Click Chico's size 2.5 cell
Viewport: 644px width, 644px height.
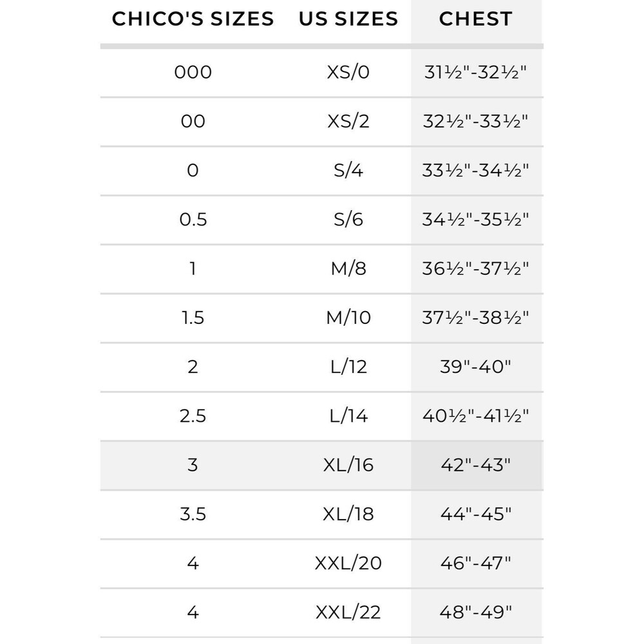tap(193, 416)
